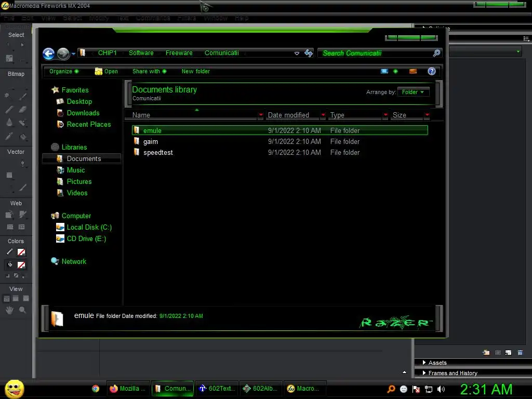Set default stroke and fill colors
The image size is (532, 399).
7,276
